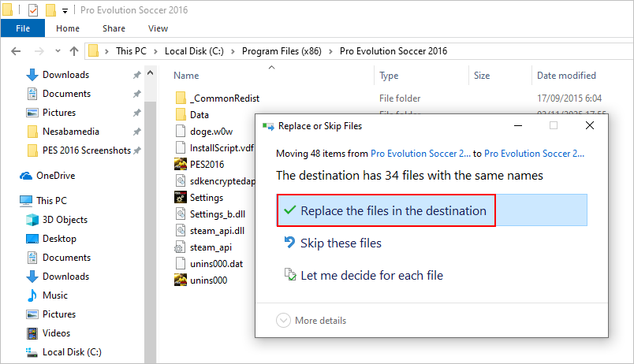Click the sidebar scrollbar up arrow

click(151, 73)
